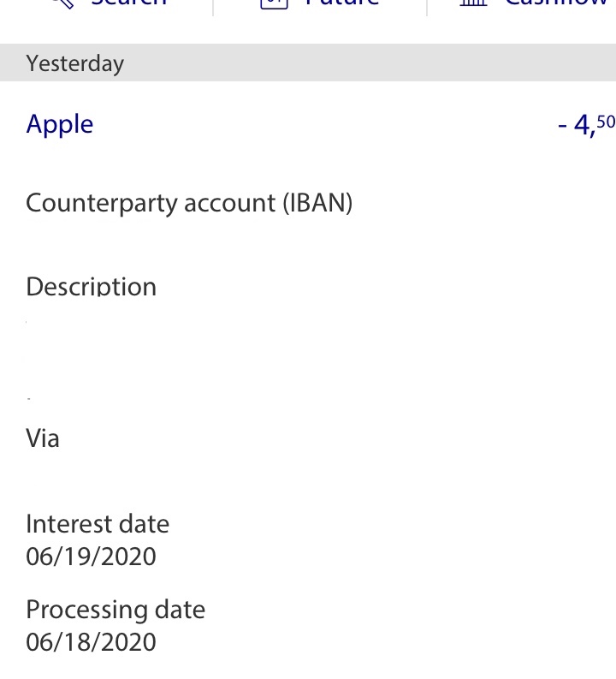The image size is (616, 679).
Task: Click the Processing date label
Action: [115, 609]
